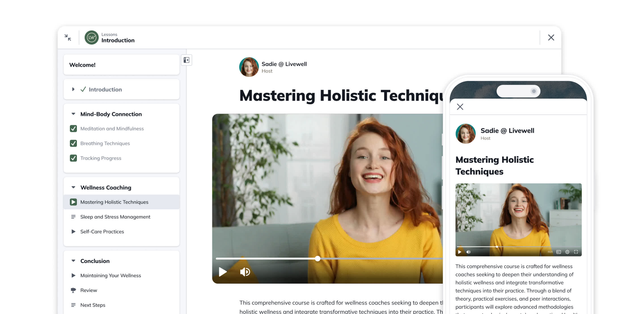This screenshot has height=314, width=644.
Task: Mute the main video volume icon
Action: pyautogui.click(x=245, y=272)
